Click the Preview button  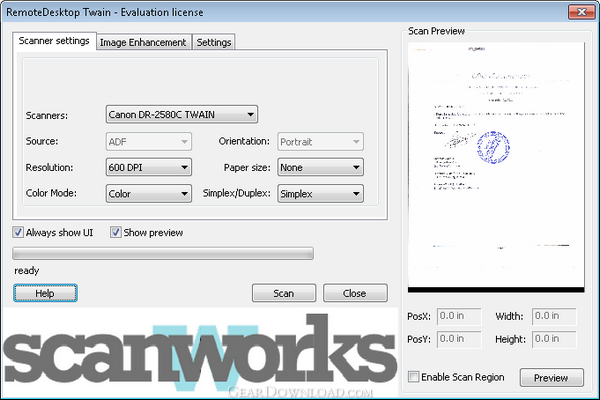point(551,377)
